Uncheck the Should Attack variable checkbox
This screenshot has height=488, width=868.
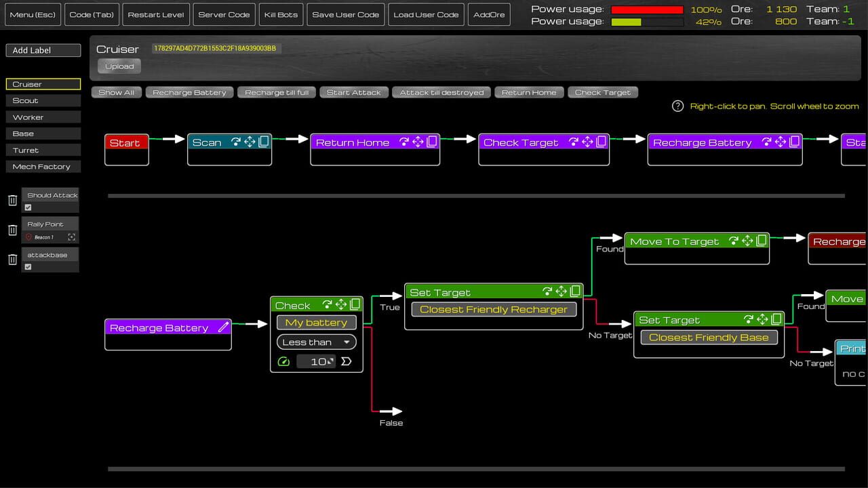(x=28, y=207)
